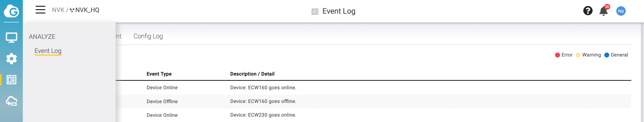
Task: Select Event Log in Analyze menu
Action: click(x=48, y=51)
